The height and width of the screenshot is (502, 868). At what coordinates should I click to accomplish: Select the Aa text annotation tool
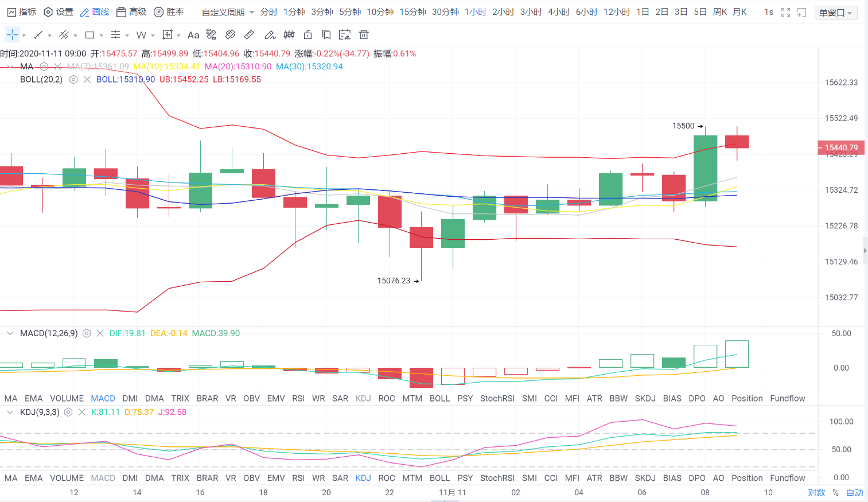[193, 35]
